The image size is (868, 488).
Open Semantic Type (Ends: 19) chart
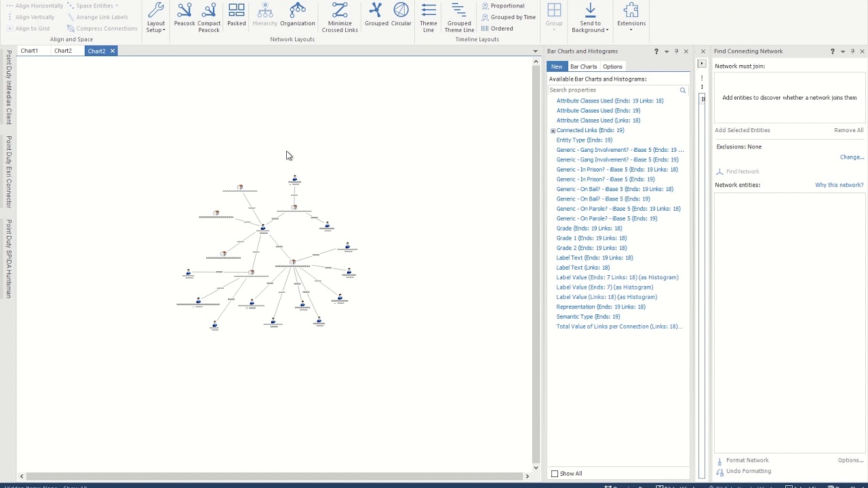(588, 317)
